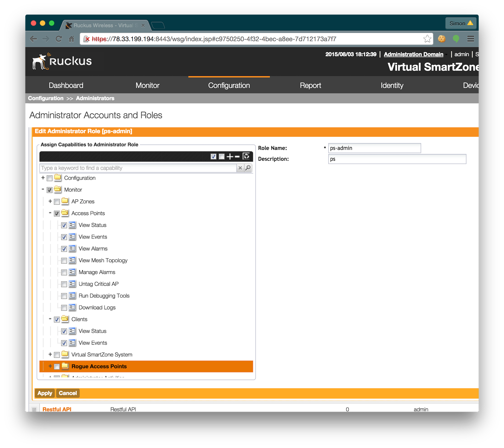
Task: Enable the Manage Alarms checkbox
Action: click(x=64, y=273)
